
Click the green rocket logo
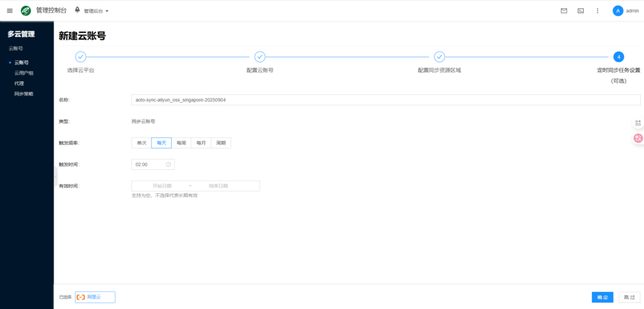click(26, 11)
